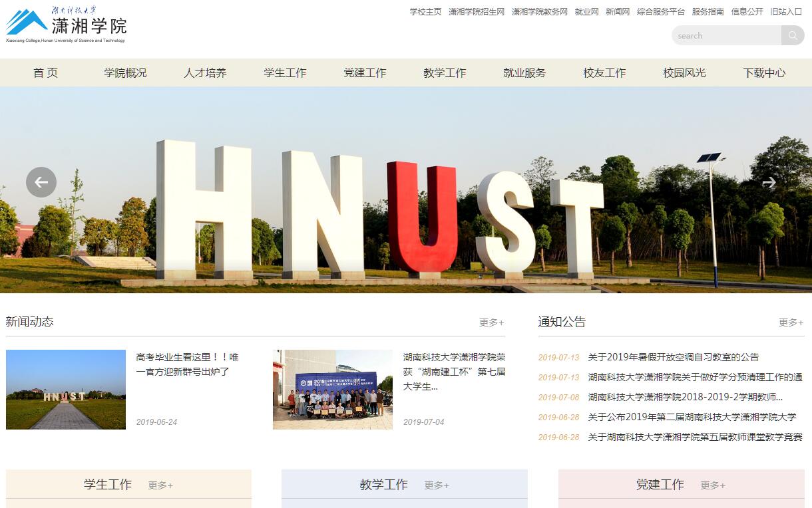Open notice about 2019年暑假开放空调自习教室
This screenshot has width=812, height=508.
pos(674,357)
